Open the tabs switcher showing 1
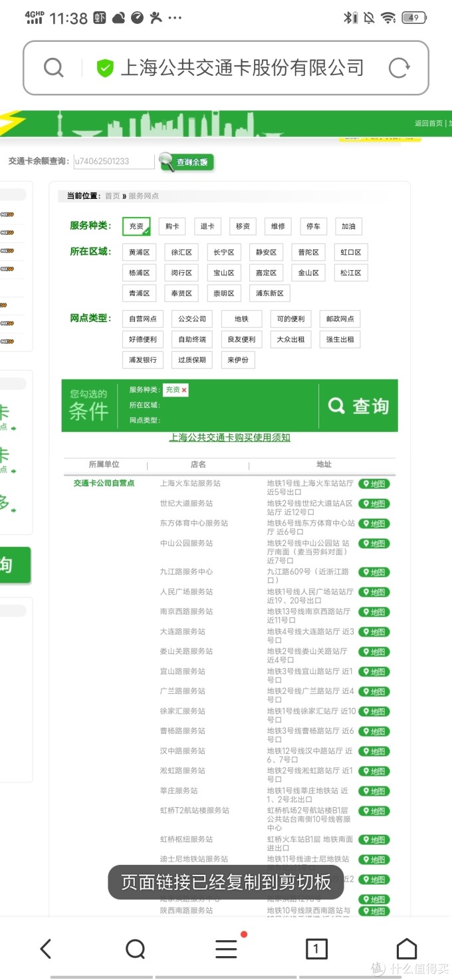 coord(316,949)
